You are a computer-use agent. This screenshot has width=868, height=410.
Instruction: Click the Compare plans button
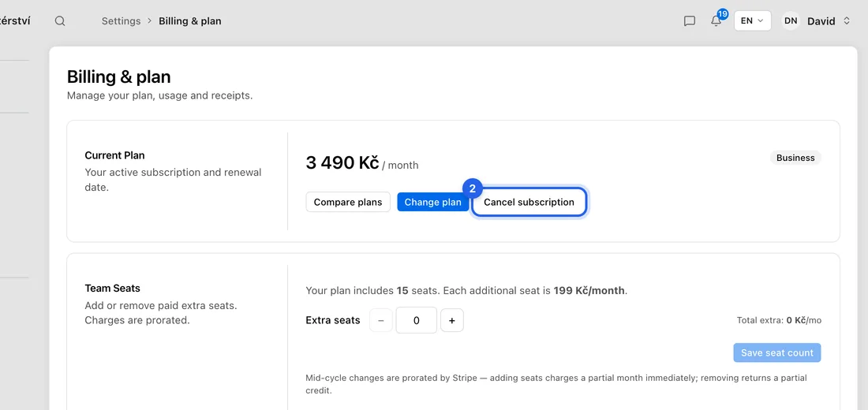pyautogui.click(x=348, y=202)
